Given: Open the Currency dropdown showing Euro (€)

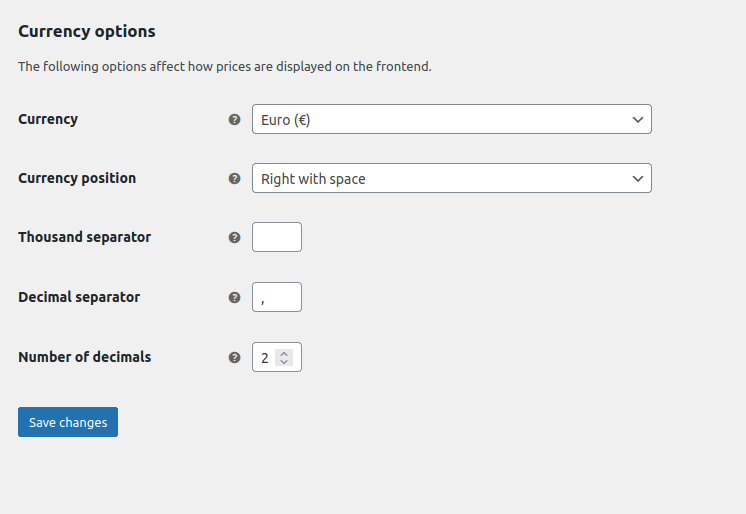Looking at the screenshot, I should pos(452,119).
